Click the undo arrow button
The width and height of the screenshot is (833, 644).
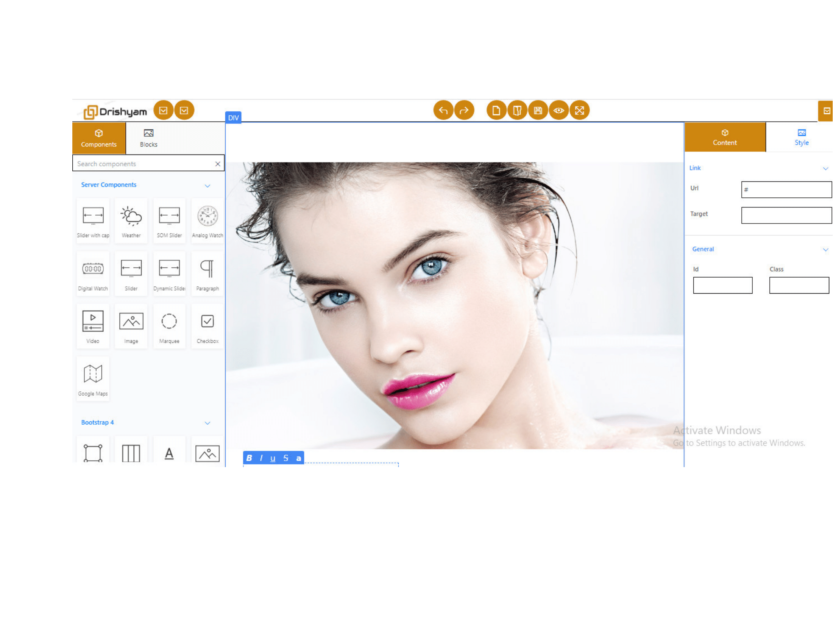coord(443,111)
